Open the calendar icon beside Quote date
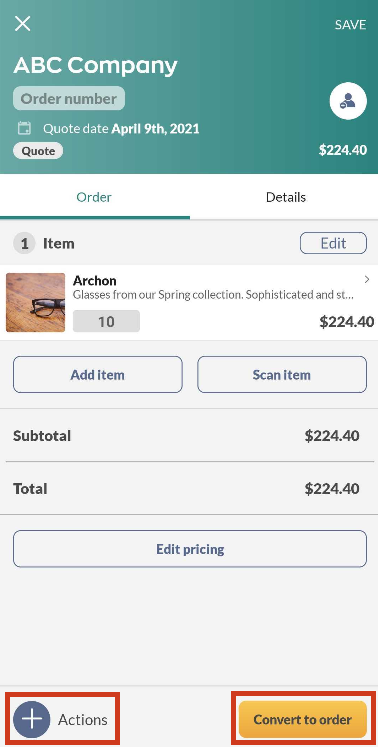This screenshot has width=378, height=747. 24,128
